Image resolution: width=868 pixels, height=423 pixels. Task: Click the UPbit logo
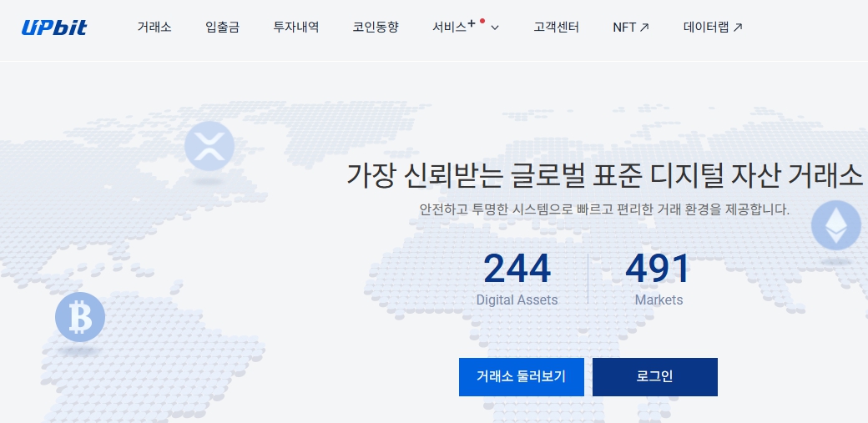[x=54, y=28]
